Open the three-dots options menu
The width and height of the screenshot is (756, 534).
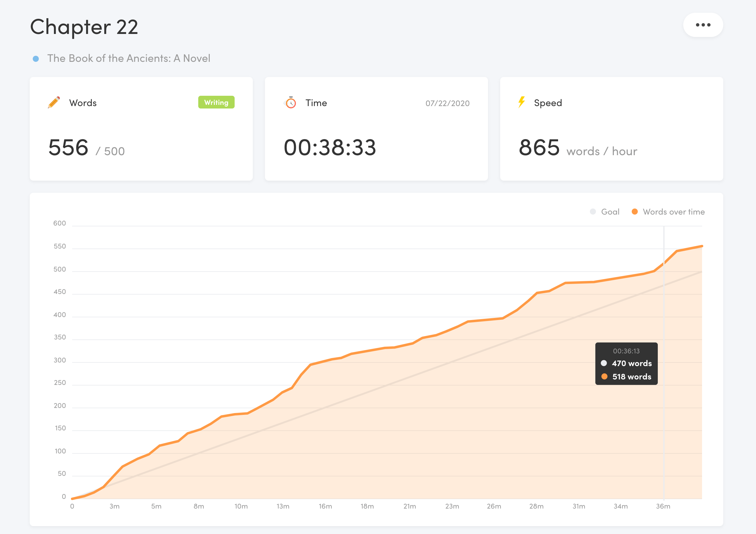pos(703,25)
